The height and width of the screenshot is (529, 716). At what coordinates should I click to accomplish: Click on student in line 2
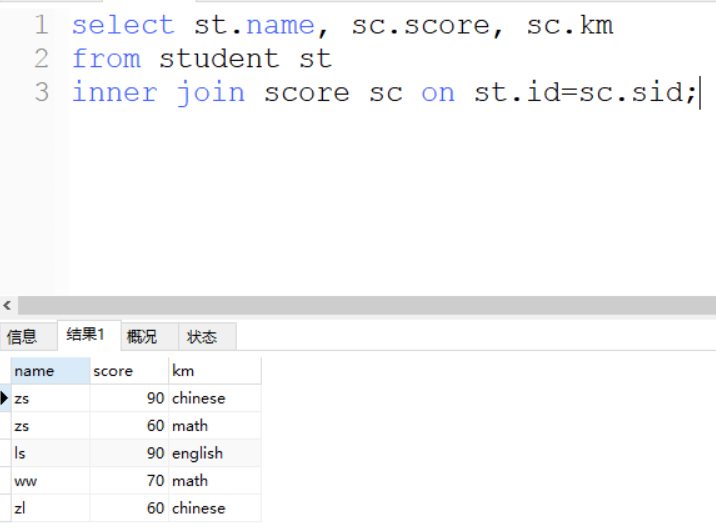[x=219, y=58]
